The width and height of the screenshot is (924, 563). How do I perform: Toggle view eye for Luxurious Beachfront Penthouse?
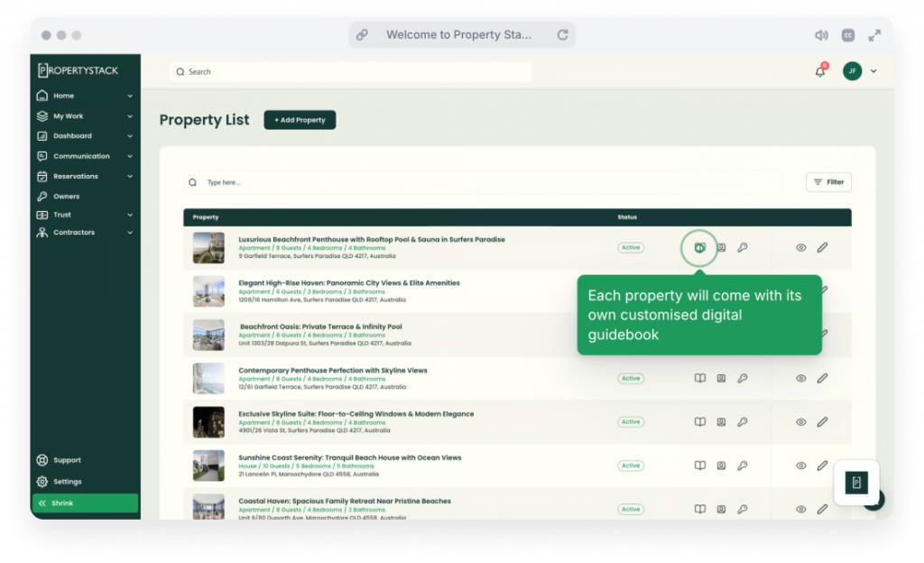800,247
